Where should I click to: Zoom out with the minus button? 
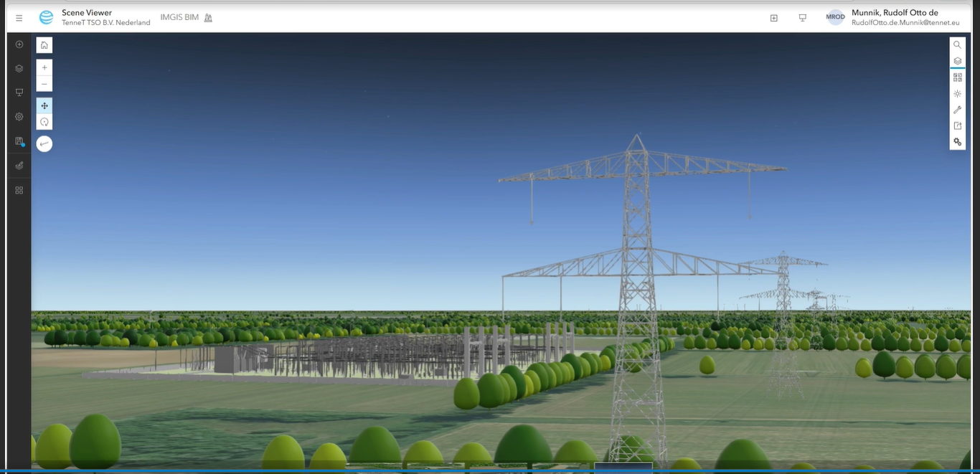(x=44, y=84)
